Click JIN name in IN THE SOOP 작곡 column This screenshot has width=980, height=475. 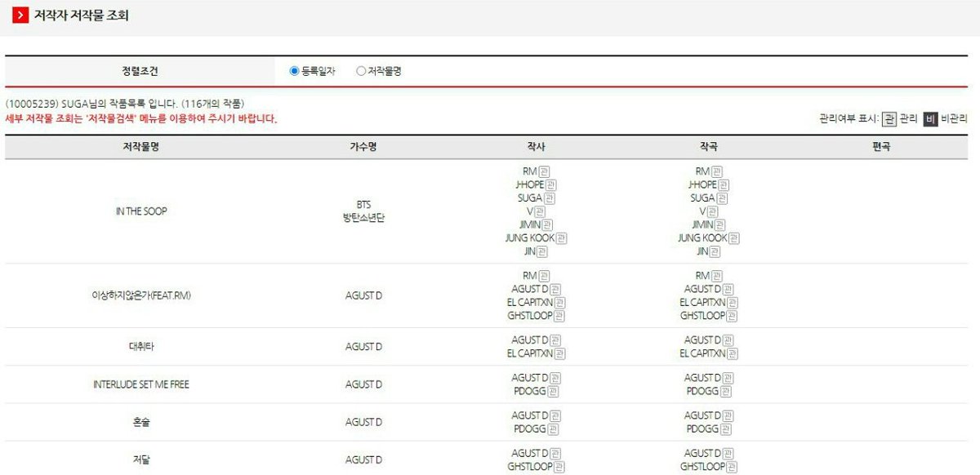pyautogui.click(x=702, y=252)
